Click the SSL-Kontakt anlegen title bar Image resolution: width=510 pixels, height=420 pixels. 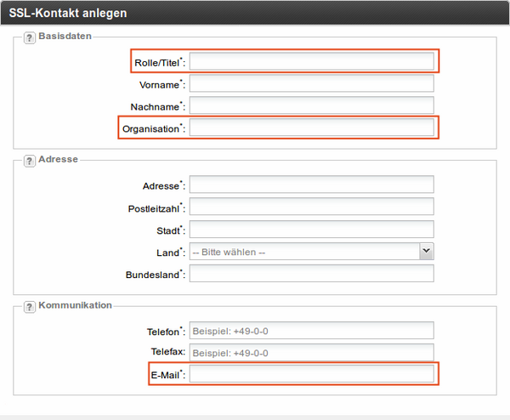click(255, 13)
